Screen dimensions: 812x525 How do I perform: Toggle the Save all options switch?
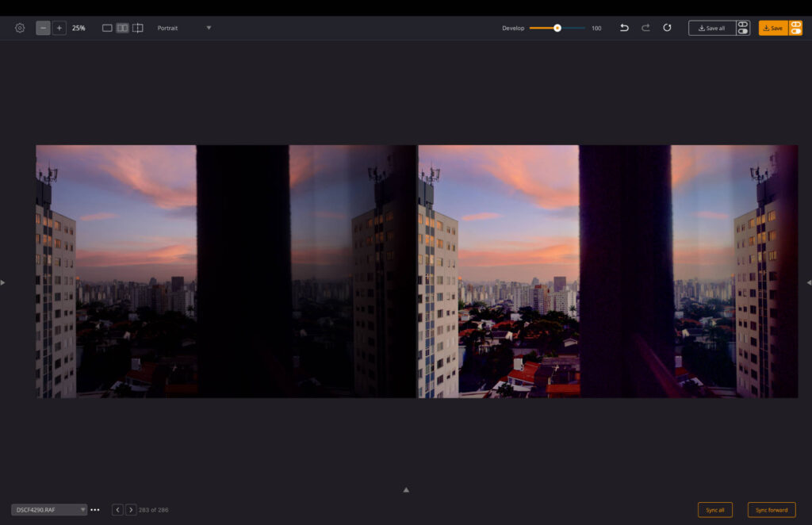click(x=743, y=28)
